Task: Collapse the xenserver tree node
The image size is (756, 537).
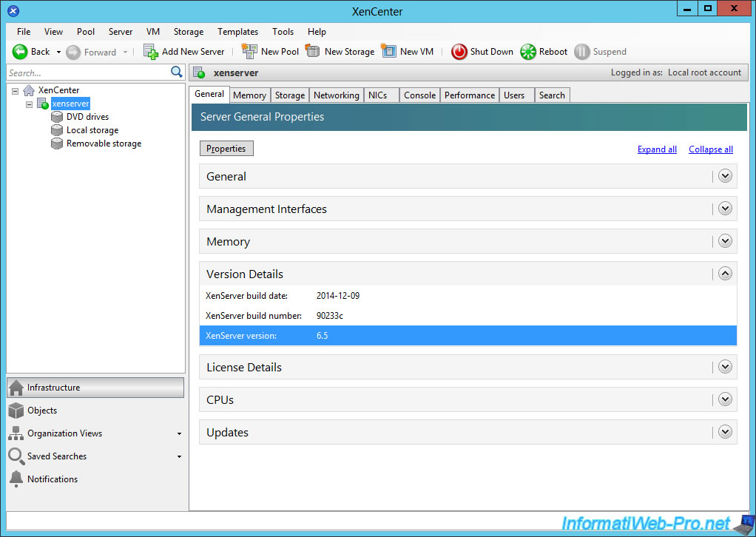Action: tap(30, 104)
